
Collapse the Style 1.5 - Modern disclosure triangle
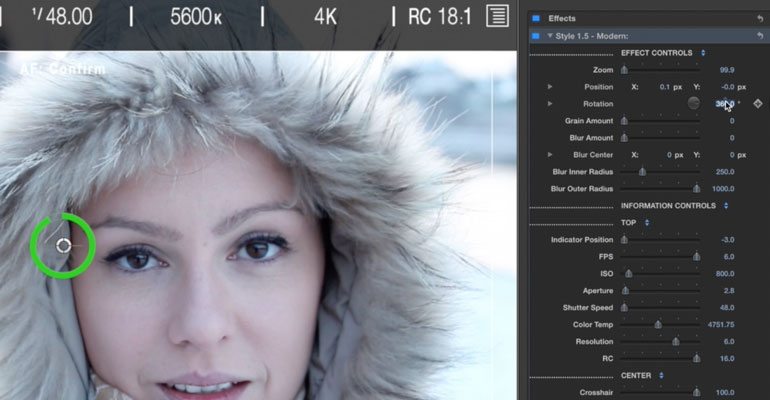point(550,36)
